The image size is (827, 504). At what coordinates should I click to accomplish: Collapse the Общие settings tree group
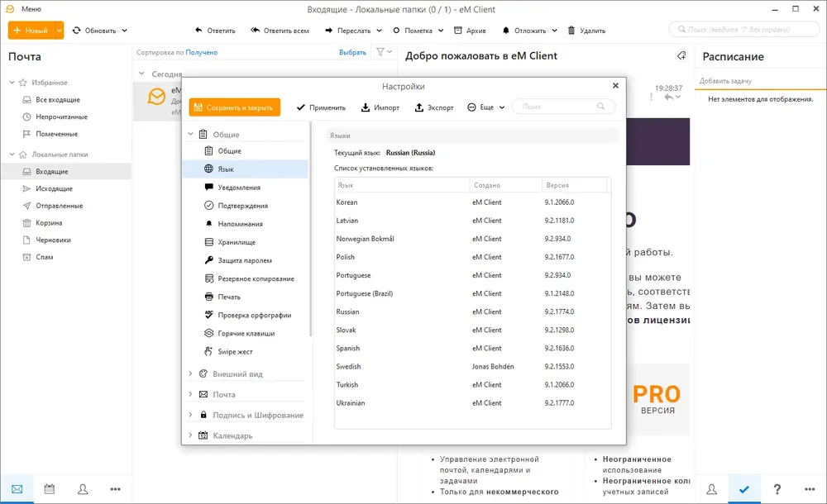[x=191, y=135]
